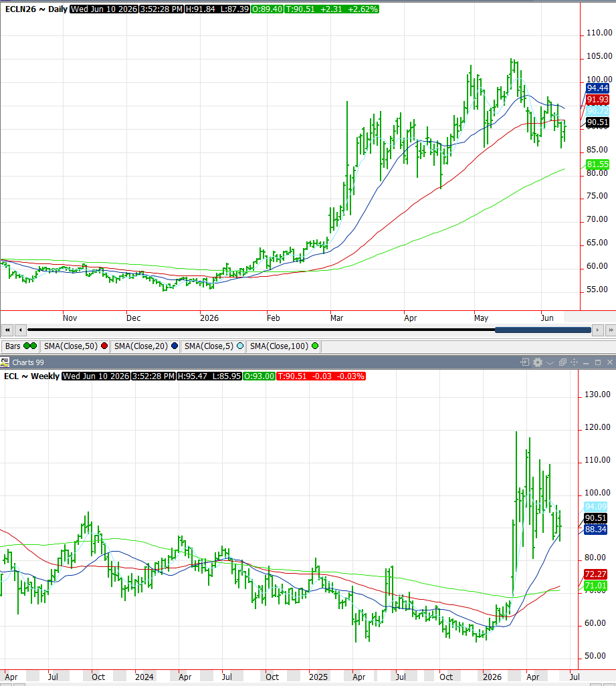The height and width of the screenshot is (686, 616).
Task: Click the dark blue SMA 20 color dot
Action: tap(175, 346)
